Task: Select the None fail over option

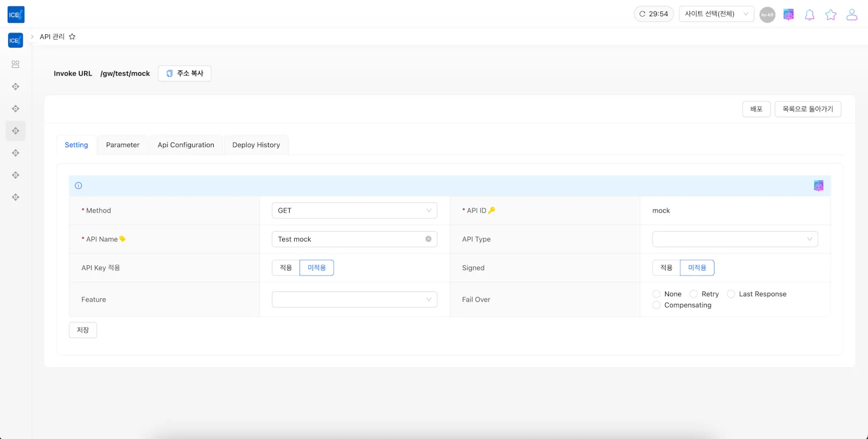Action: coord(656,294)
